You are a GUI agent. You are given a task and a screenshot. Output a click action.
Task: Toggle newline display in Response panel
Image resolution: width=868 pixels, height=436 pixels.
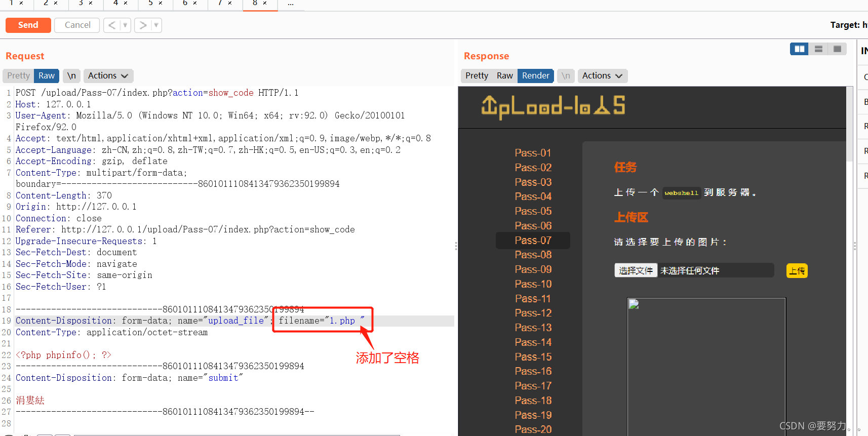(566, 75)
